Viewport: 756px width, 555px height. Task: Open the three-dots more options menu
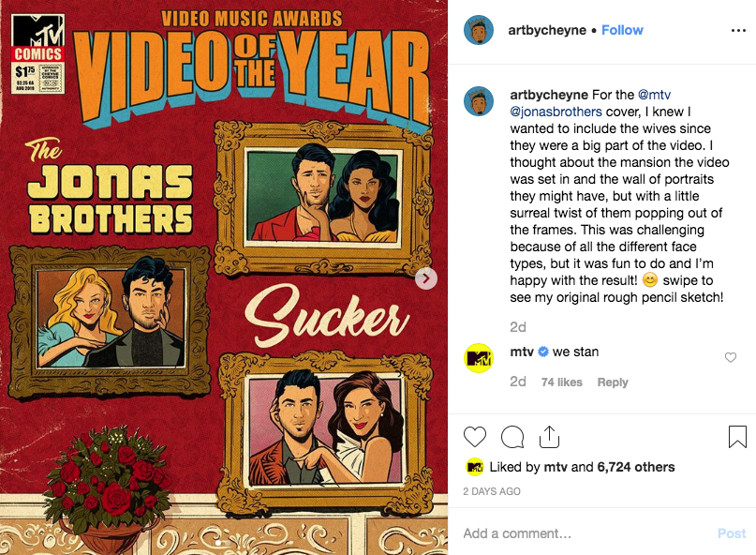(738, 30)
